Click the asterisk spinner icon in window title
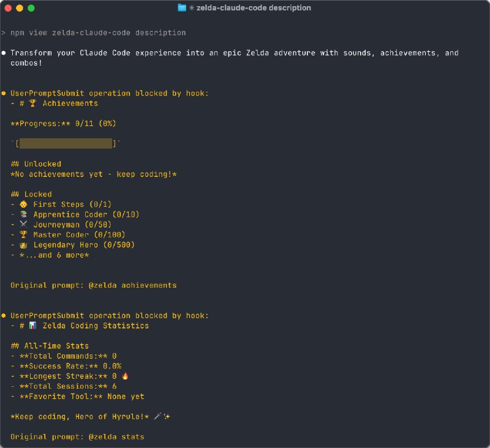 point(192,8)
